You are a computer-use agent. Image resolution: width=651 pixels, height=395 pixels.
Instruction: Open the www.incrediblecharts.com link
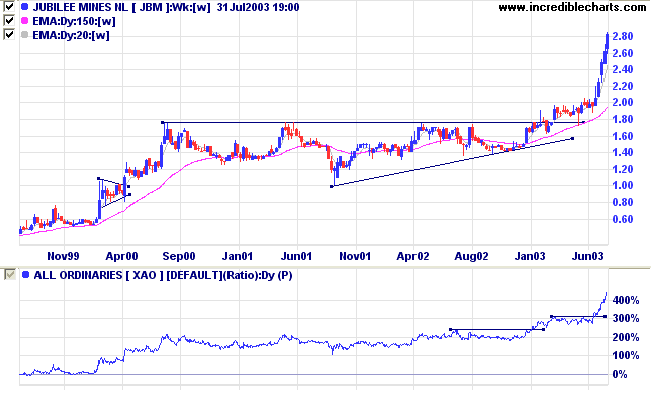(x=572, y=7)
